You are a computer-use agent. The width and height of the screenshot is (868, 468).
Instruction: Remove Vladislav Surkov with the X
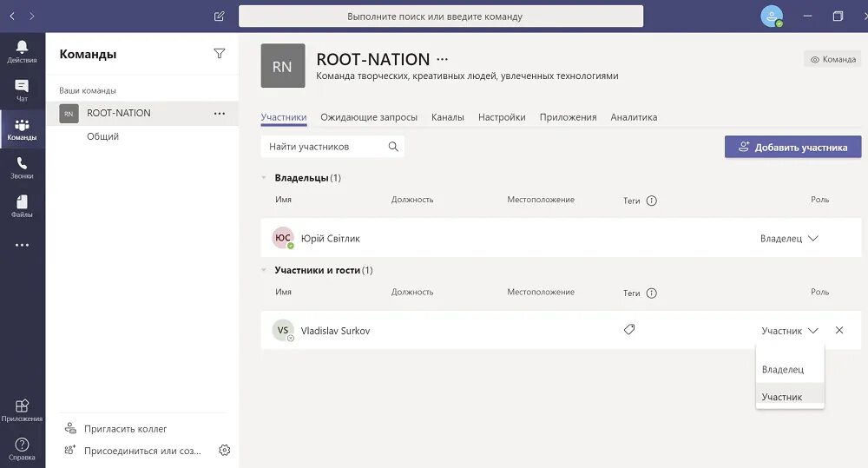point(839,330)
